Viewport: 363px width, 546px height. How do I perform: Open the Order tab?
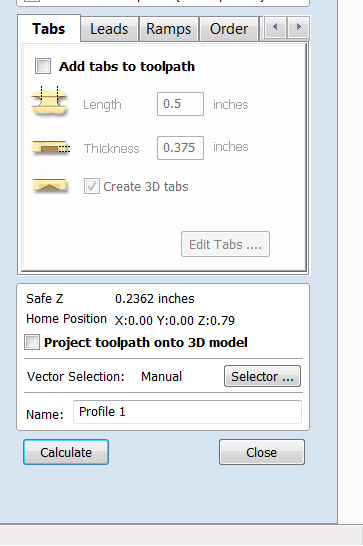click(x=229, y=29)
